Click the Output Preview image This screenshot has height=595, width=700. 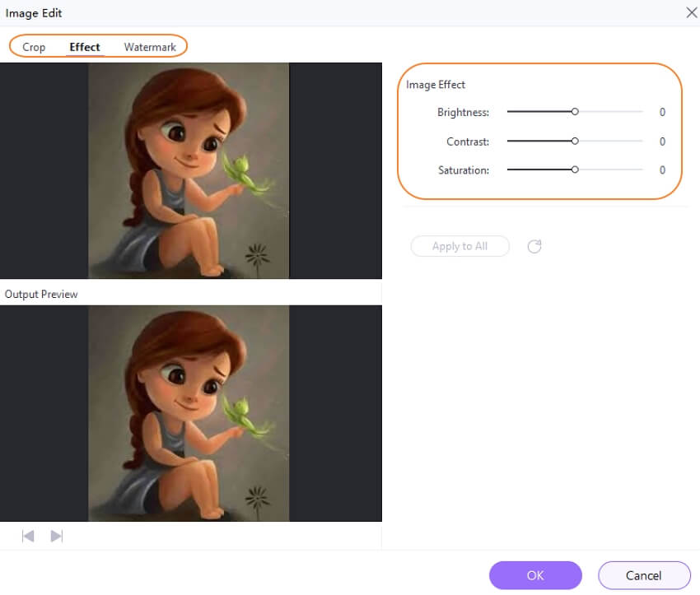[x=189, y=413]
